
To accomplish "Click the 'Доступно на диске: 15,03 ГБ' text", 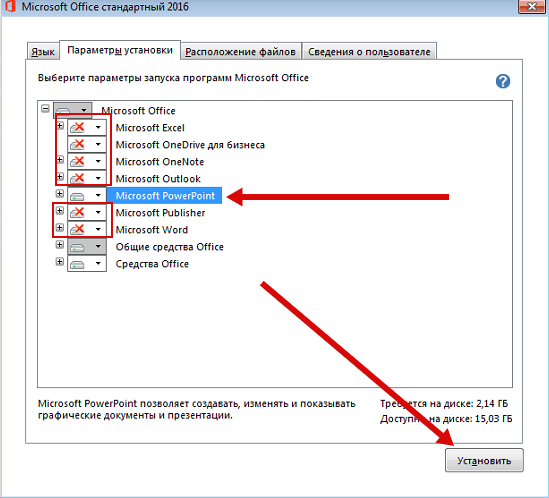I will 446,419.
